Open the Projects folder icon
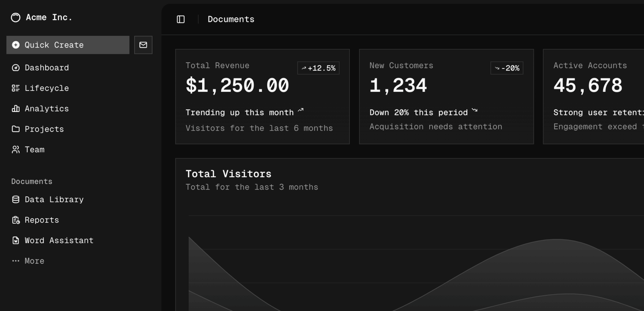This screenshot has height=311, width=644. click(x=16, y=129)
